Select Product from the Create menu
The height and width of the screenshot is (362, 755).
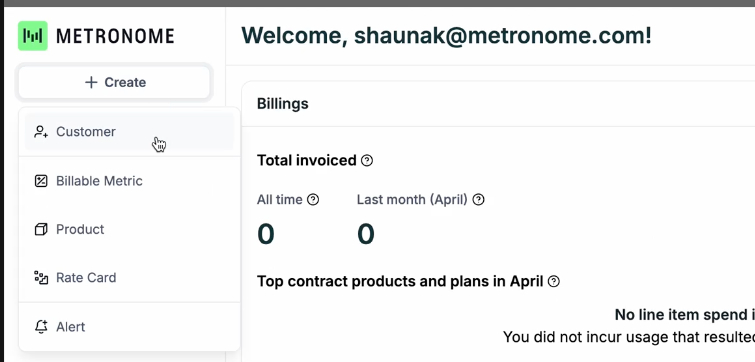129,229
